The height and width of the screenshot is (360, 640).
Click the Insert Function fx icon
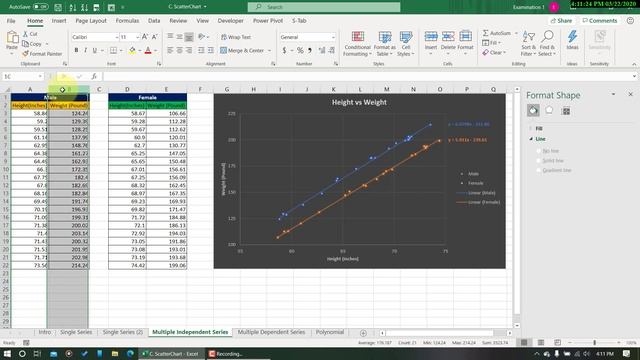coord(94,76)
